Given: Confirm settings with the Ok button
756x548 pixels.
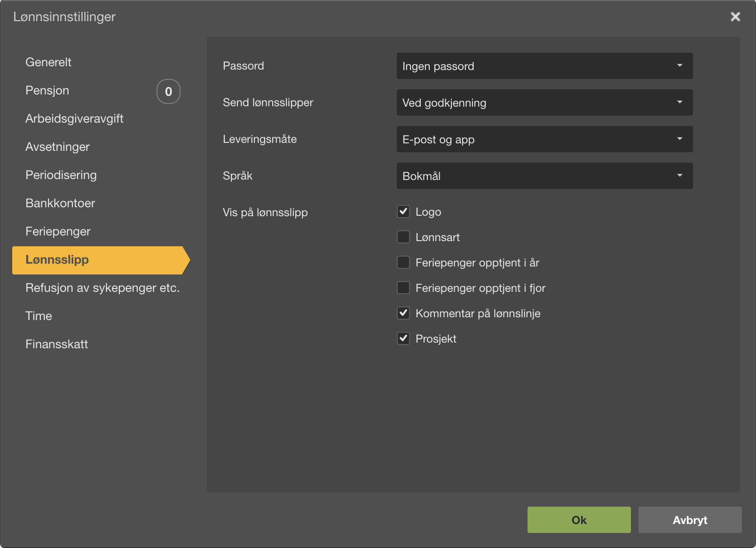Looking at the screenshot, I should [x=579, y=520].
